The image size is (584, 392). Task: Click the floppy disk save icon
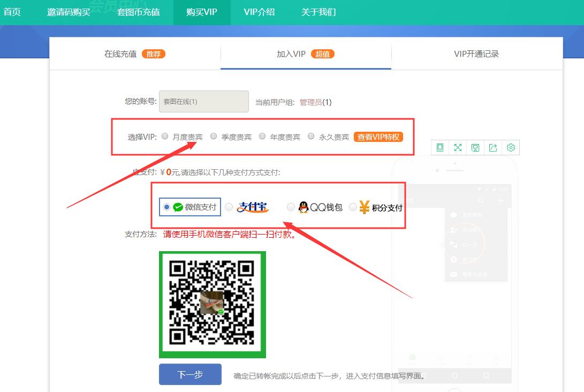[475, 148]
